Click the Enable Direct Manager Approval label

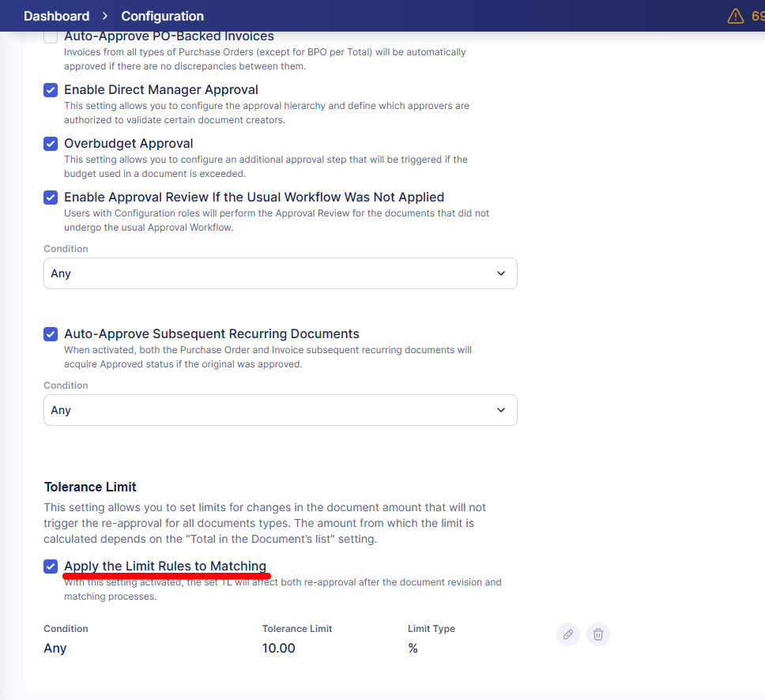point(161,90)
